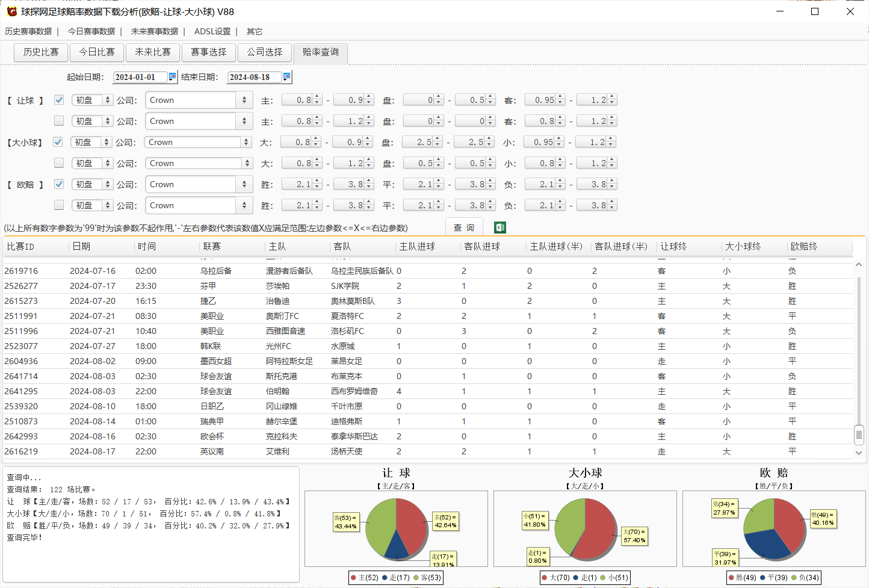
Task: Open the ADSL设置 menu
Action: tap(212, 31)
